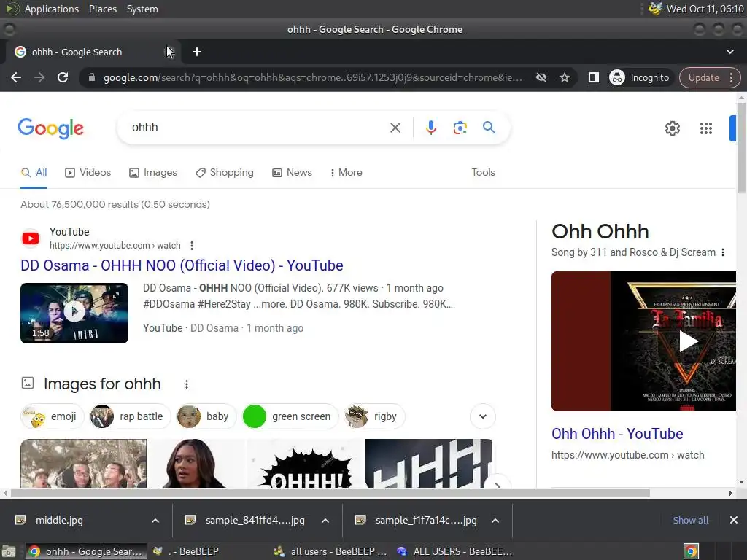Filter images by baby chip

pos(206,416)
